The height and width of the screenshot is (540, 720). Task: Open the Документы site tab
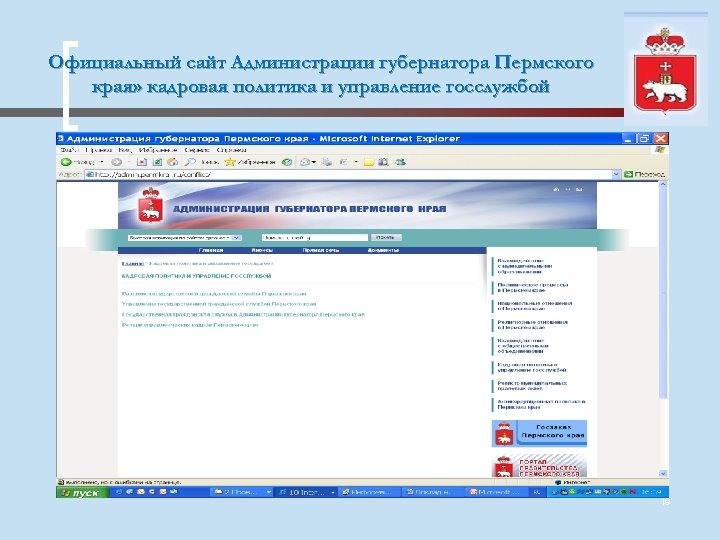click(383, 250)
